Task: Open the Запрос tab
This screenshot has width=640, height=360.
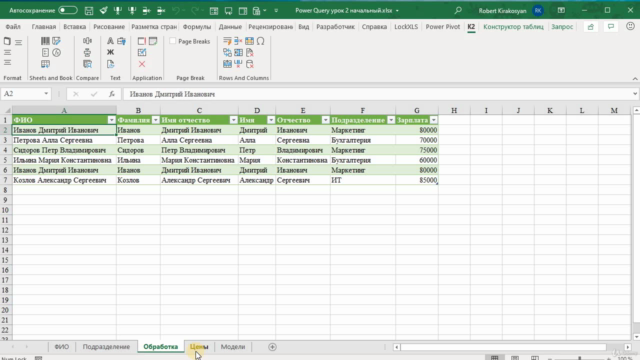Action: coord(562,27)
